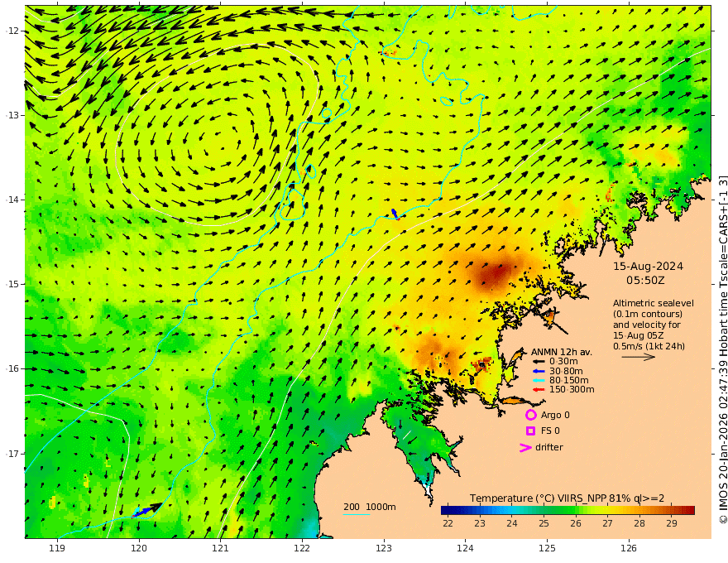Click the latitude axis label -12
Screen dimensions: 728x563
[x=12, y=31]
